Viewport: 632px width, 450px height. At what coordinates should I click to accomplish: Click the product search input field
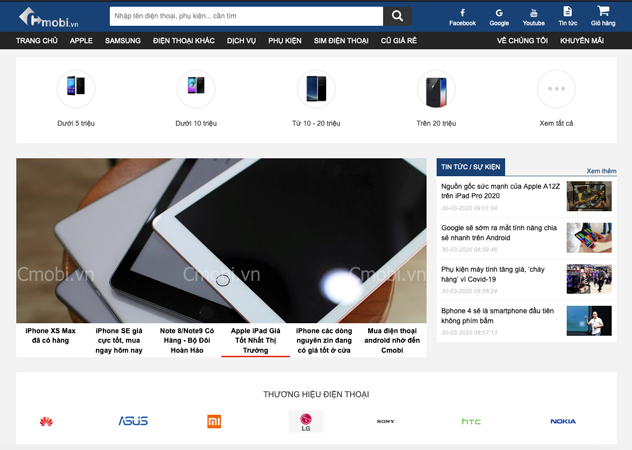click(x=244, y=16)
